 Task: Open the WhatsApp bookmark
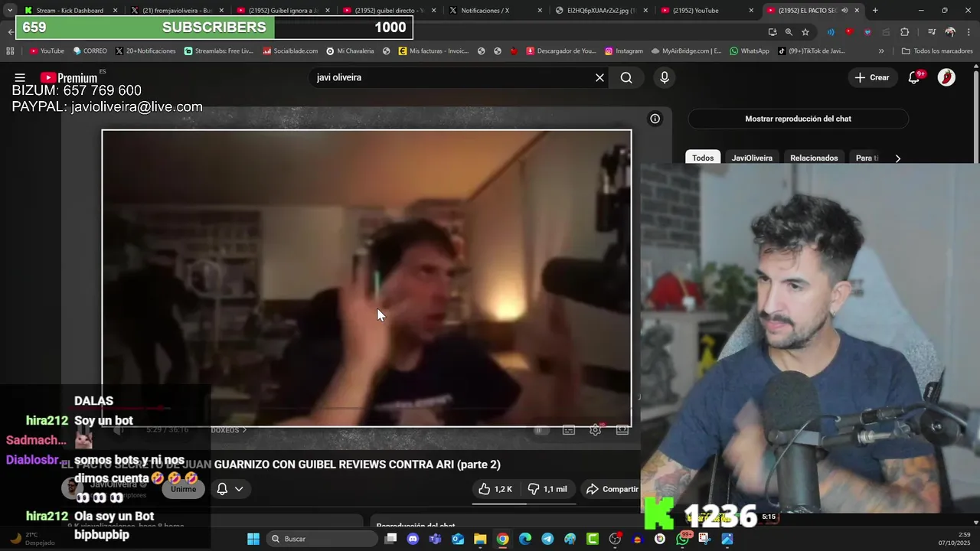749,51
